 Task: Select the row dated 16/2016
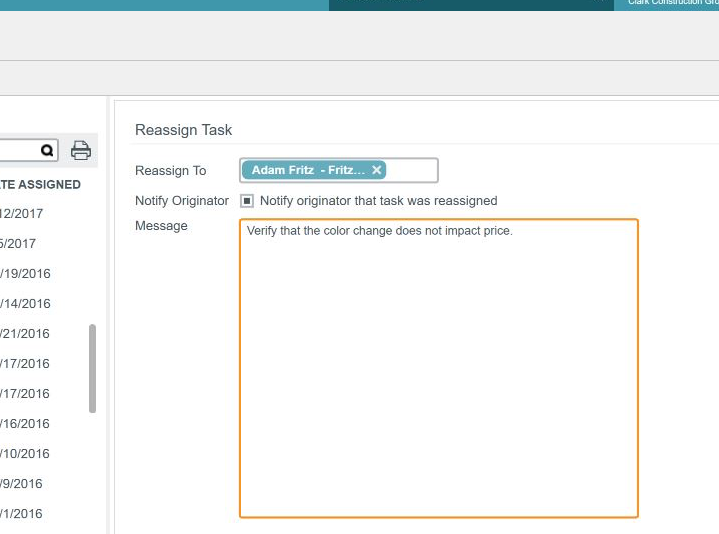(25, 423)
